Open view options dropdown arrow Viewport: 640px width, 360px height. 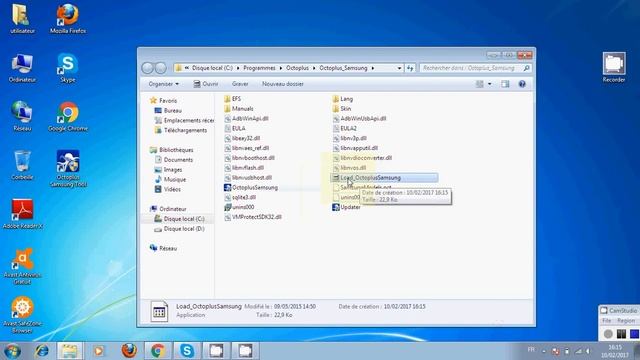pos(490,84)
